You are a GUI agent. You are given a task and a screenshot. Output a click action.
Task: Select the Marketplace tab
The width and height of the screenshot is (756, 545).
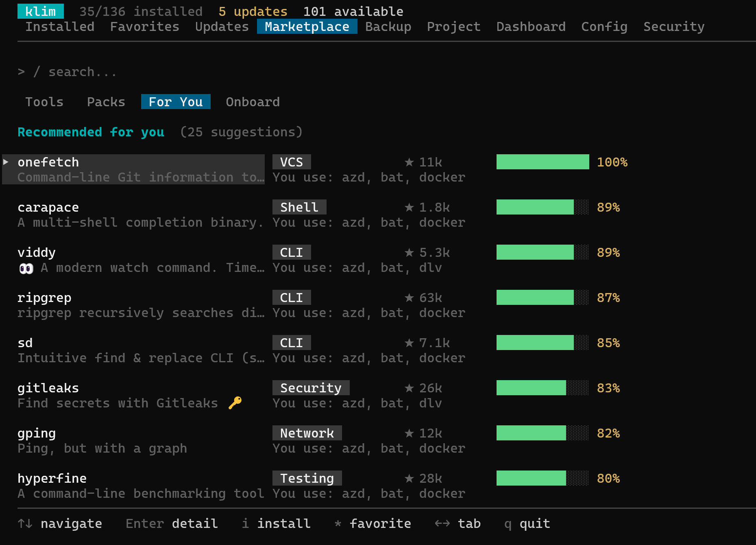[307, 27]
